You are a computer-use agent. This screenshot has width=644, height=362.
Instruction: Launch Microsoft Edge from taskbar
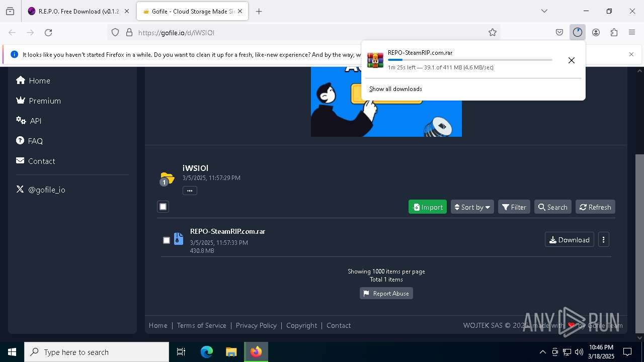click(x=207, y=352)
